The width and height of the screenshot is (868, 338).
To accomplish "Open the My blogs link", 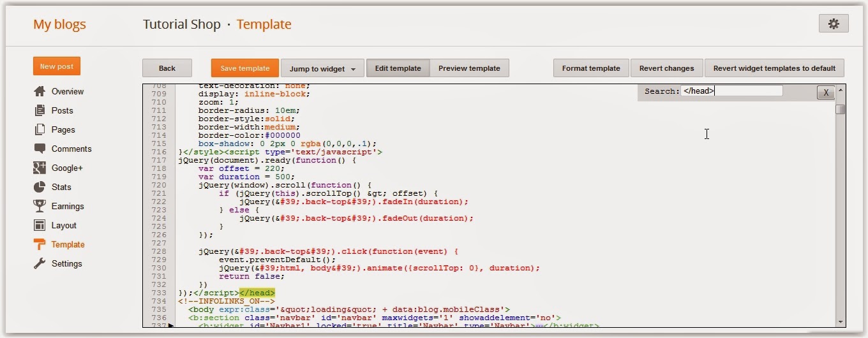I will click(x=59, y=25).
